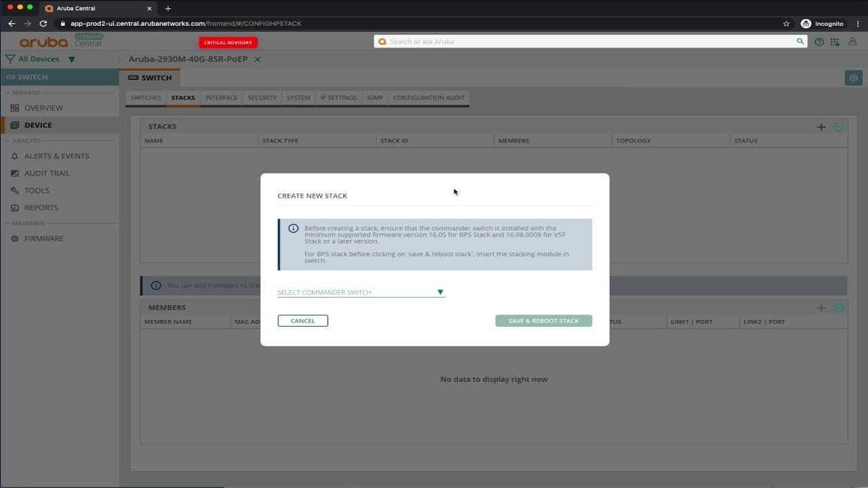This screenshot has height=488, width=868.
Task: Sort by Stack Type column header
Action: point(280,140)
